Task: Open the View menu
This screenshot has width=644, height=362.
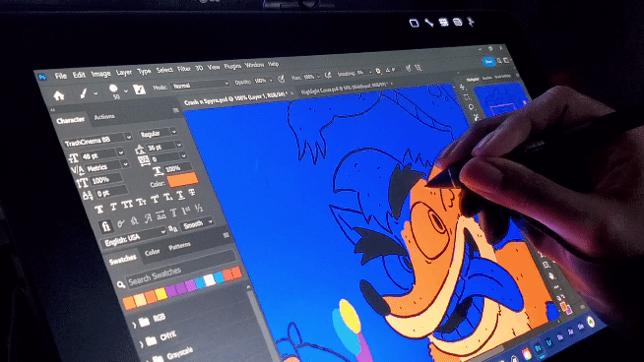Action: (214, 67)
